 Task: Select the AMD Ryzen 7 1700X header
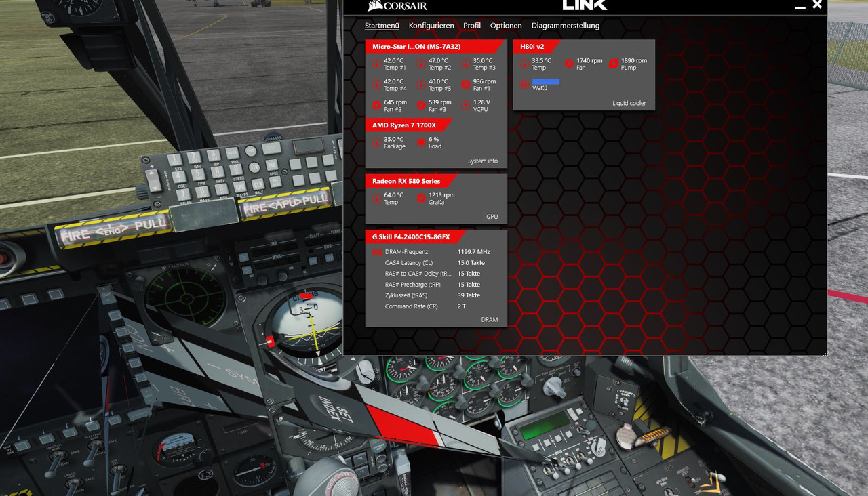(409, 125)
